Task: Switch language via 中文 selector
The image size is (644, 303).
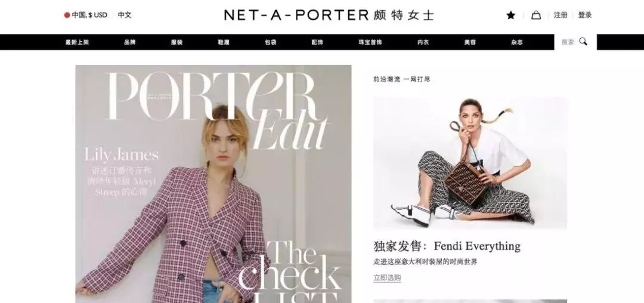Action: pos(125,15)
